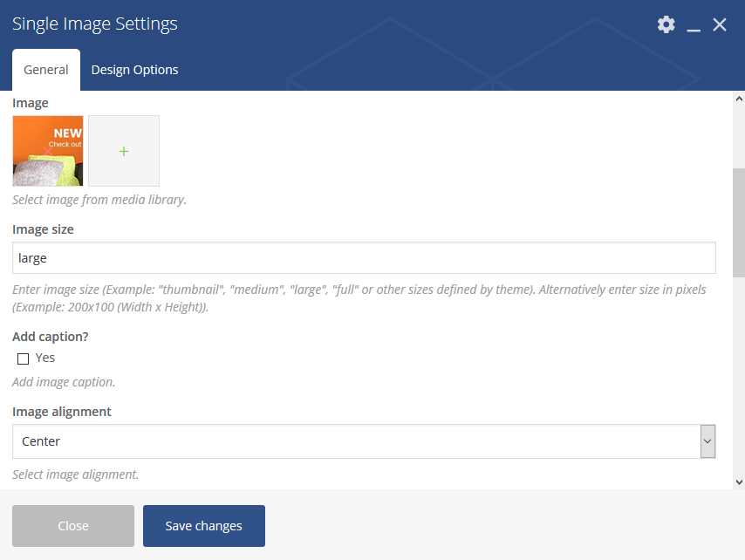
Task: Tick the Yes caption checkbox
Action: point(23,359)
